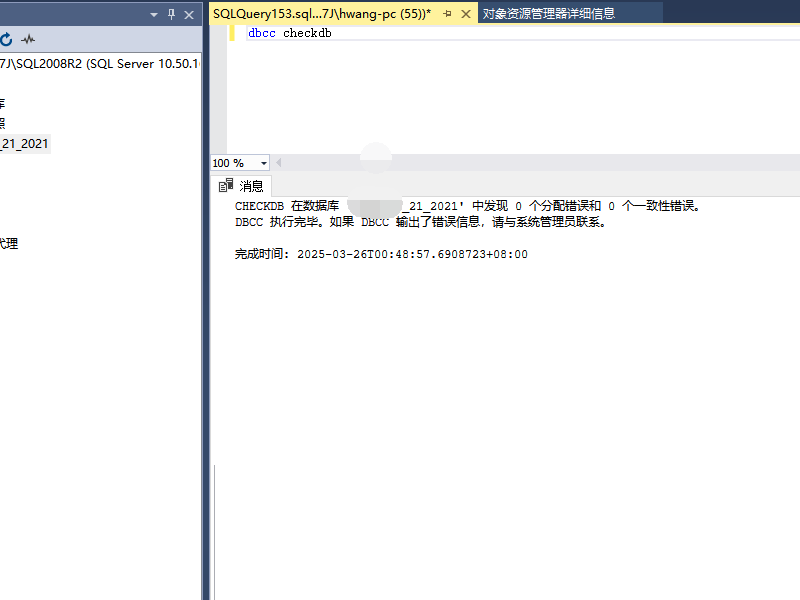Close the Object Explorer panel

pos(189,15)
